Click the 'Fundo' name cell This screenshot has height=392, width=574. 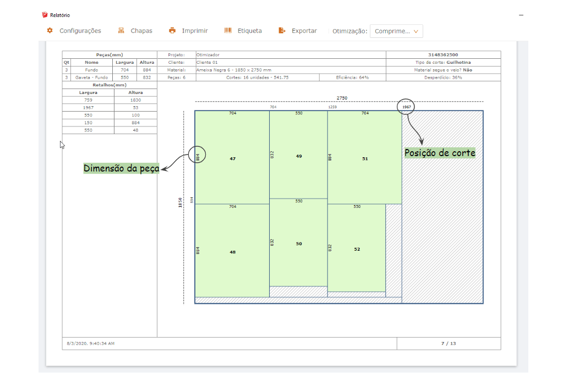pos(91,70)
